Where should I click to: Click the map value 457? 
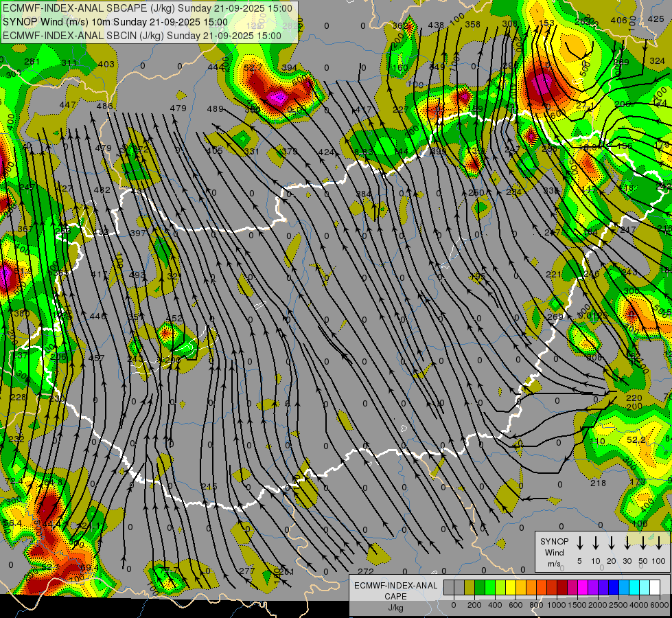[96, 358]
